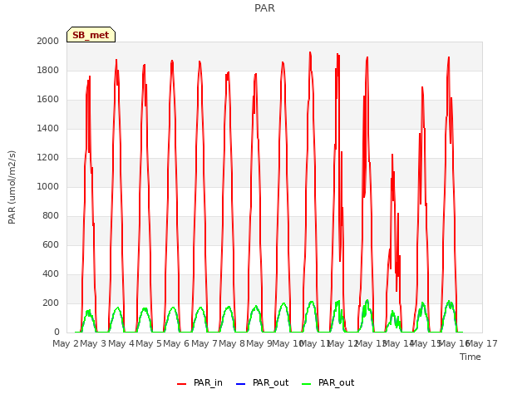Click the May 5 x-axis tick label

tap(149, 343)
